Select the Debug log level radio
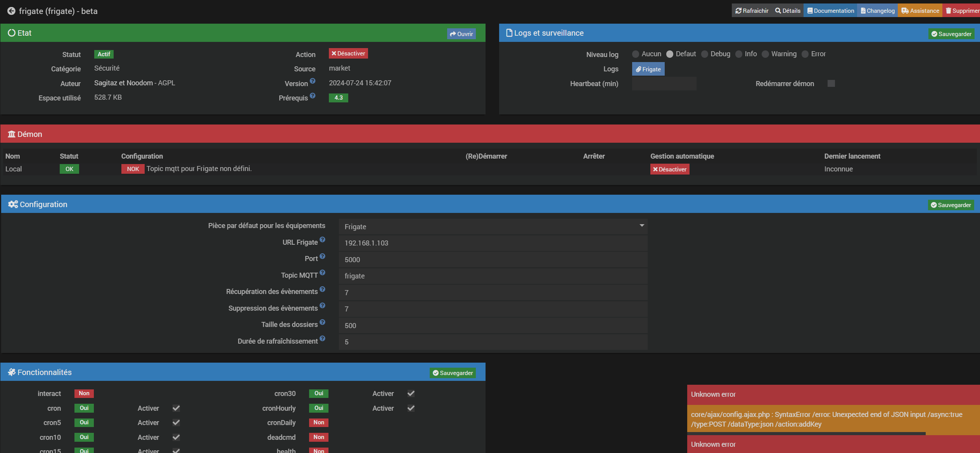The image size is (980, 453). (705, 54)
